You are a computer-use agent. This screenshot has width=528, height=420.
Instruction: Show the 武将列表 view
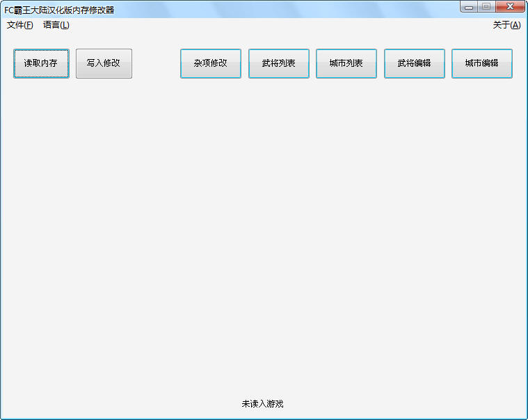[278, 63]
